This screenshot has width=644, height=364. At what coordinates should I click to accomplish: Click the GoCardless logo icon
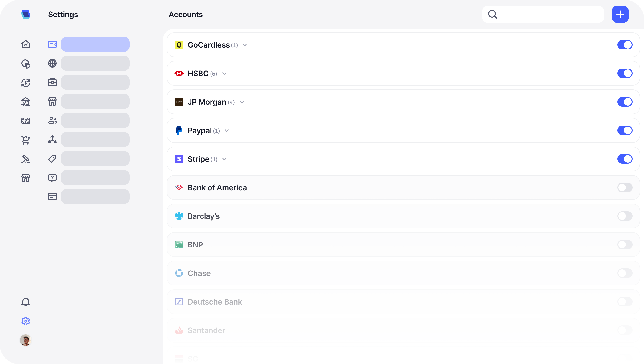pos(179,45)
